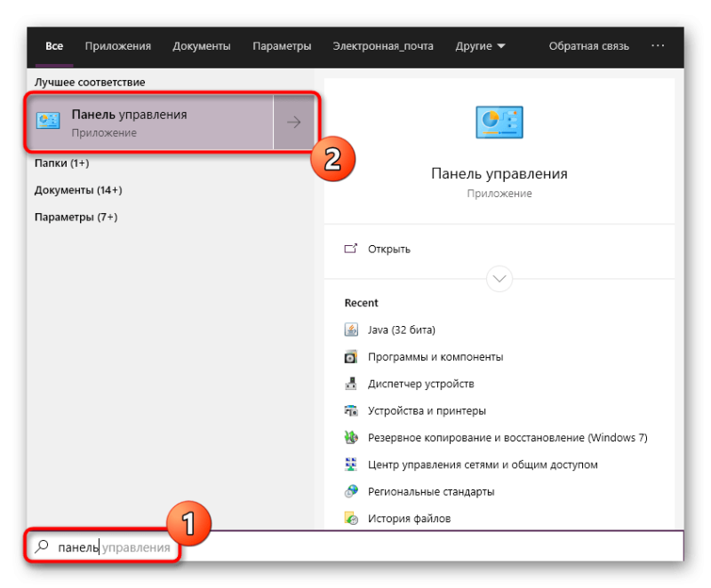Switch to the Документы tab
This screenshot has width=711, height=588.
click(x=202, y=46)
